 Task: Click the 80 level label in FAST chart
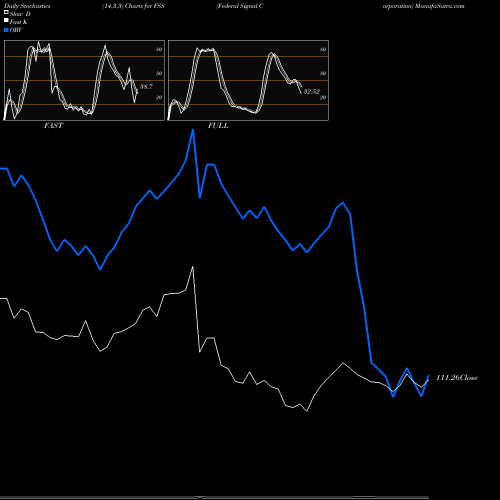159,49
